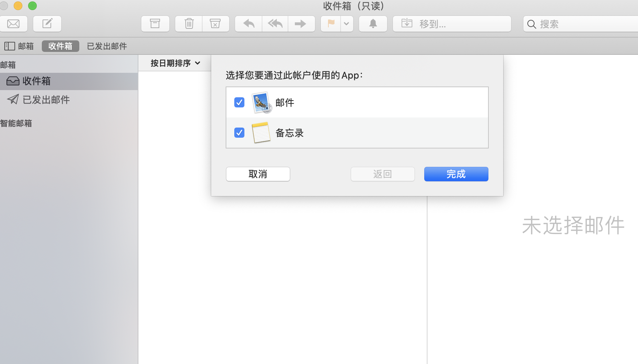Click the 完成 button to finish
The image size is (638, 364).
coord(456,174)
